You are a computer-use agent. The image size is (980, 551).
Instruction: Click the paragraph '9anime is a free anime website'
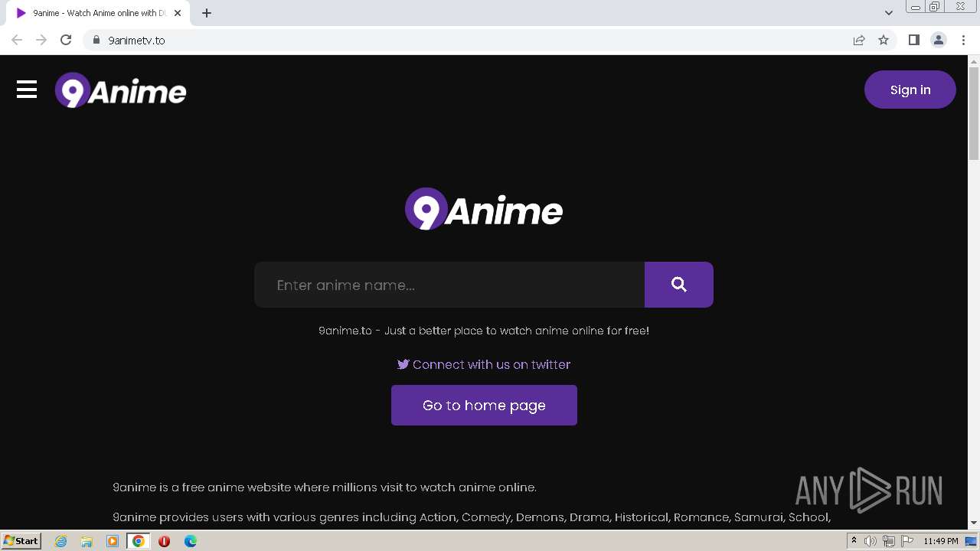pos(325,487)
